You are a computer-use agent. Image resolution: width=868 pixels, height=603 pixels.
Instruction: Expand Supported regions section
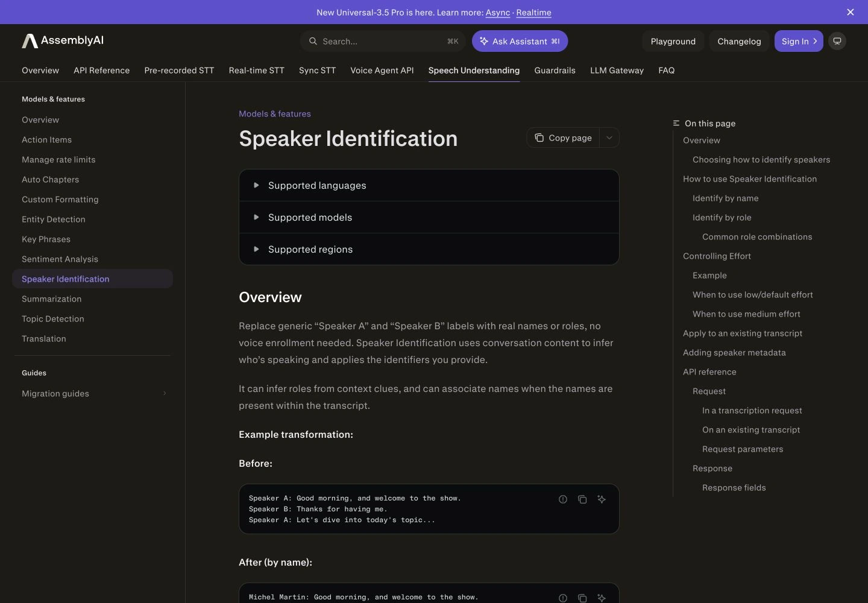tap(429, 249)
